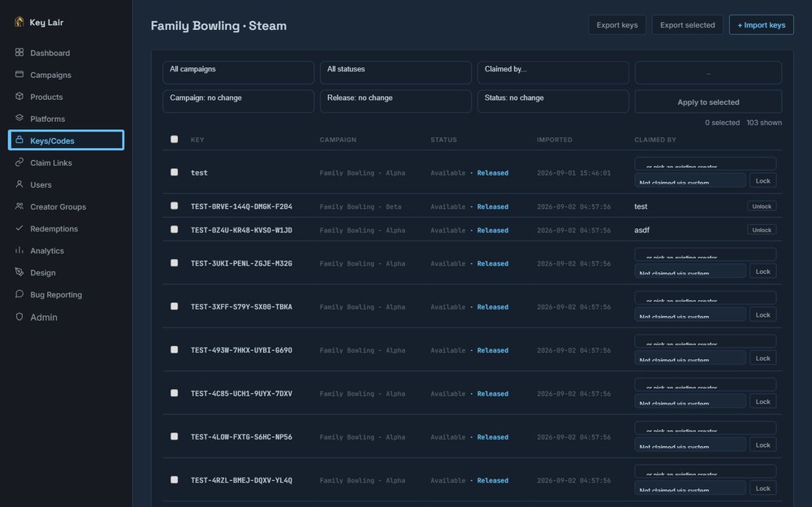Click the '0 selected' counter

[x=722, y=123]
